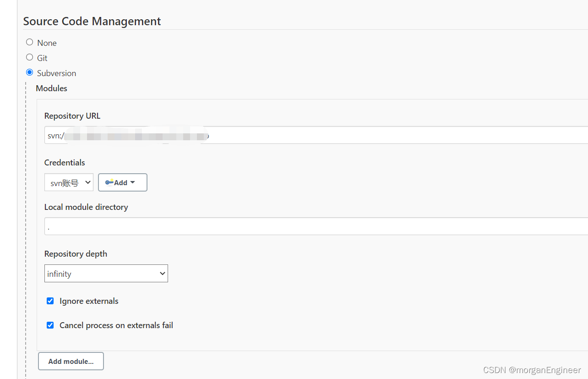Click the Source Code Management heading

tap(92, 21)
